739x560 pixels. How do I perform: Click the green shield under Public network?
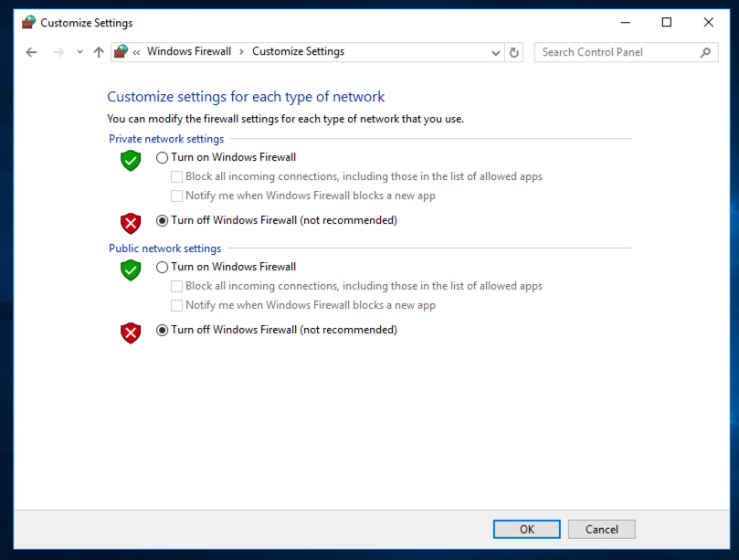tap(132, 270)
